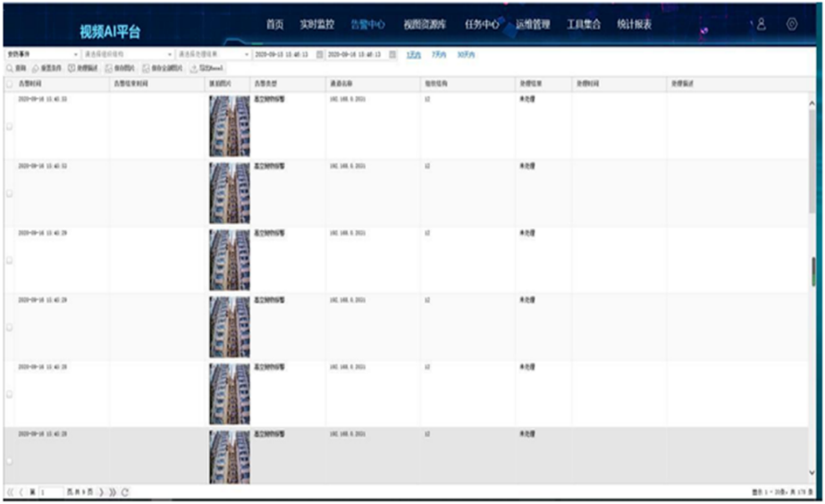Click the alarm table vertical scrollbar thumb

tap(812, 161)
